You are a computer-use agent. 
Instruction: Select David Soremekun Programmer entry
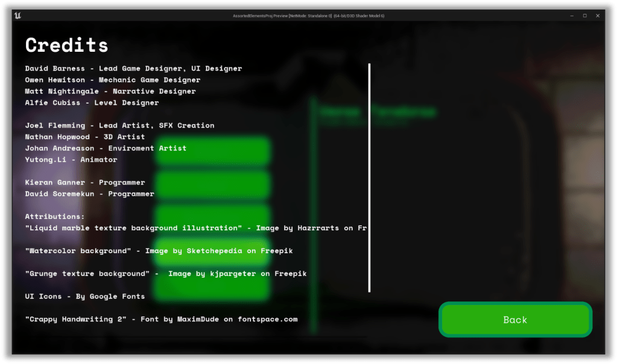[x=89, y=194]
